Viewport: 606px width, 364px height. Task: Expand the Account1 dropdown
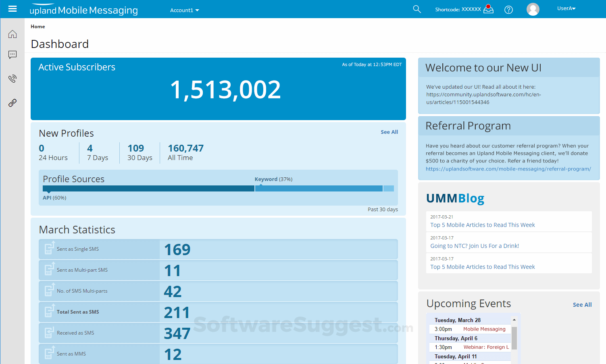[184, 10]
